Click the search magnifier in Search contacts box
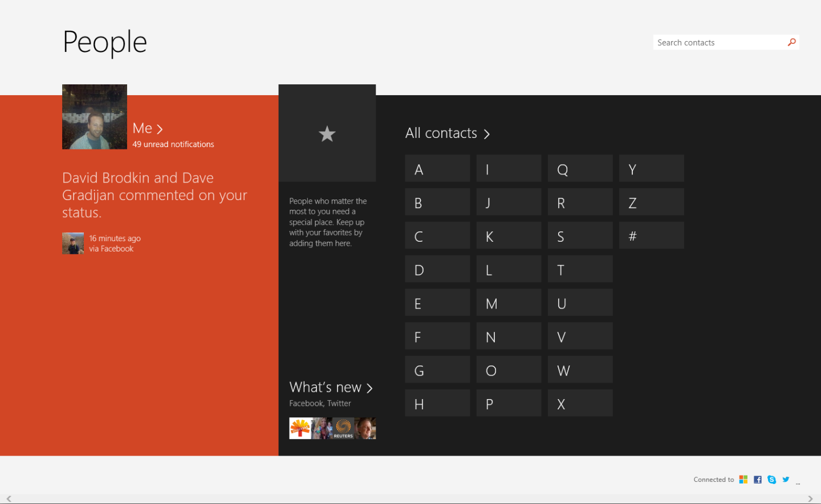This screenshot has width=821, height=504. (x=791, y=42)
